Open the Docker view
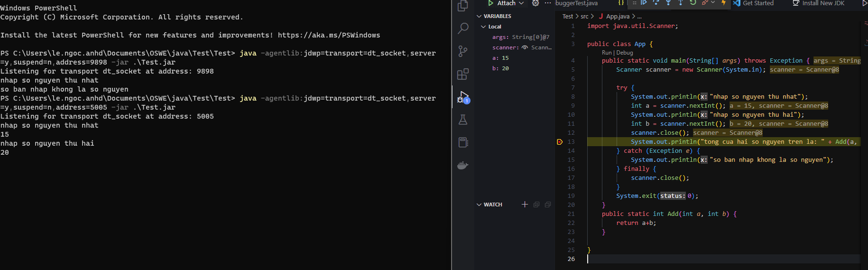Screen dimensions: 868x270 [463, 165]
